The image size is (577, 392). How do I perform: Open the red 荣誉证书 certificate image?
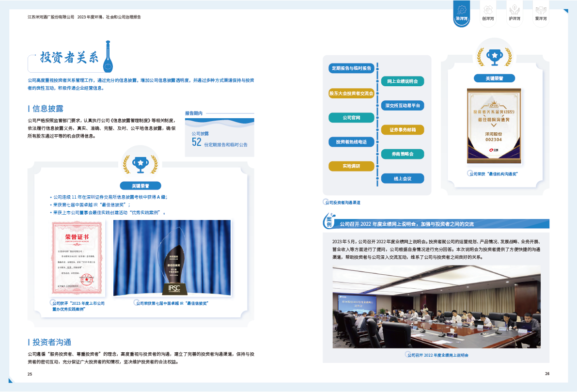tap(77, 258)
